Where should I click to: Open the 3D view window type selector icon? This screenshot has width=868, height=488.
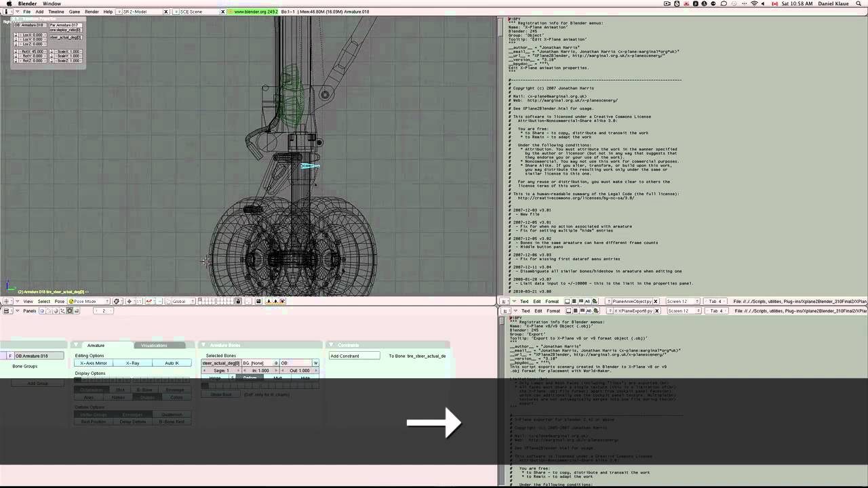click(x=7, y=301)
